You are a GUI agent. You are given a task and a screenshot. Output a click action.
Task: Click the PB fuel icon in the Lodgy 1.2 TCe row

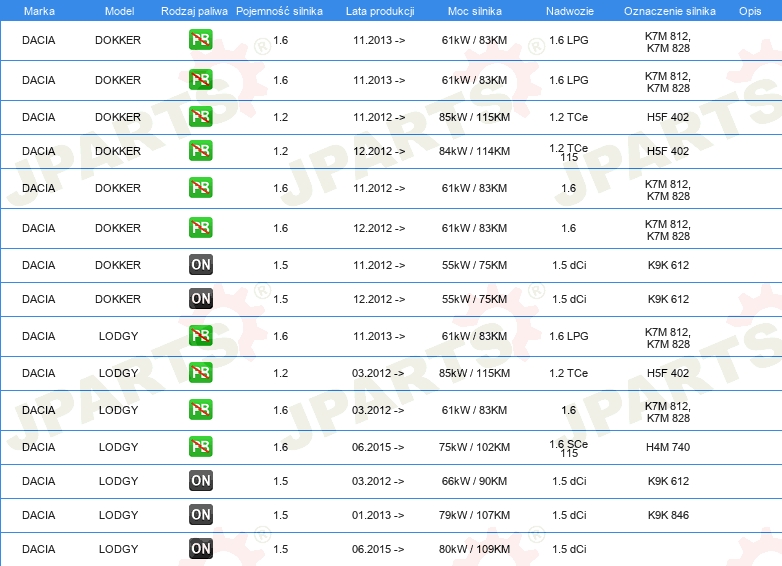click(201, 373)
